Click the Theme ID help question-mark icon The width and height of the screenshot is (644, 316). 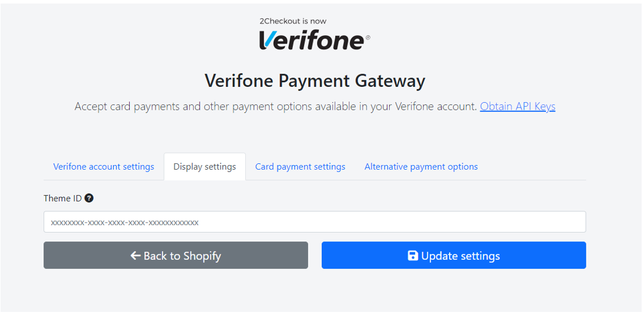tap(89, 198)
